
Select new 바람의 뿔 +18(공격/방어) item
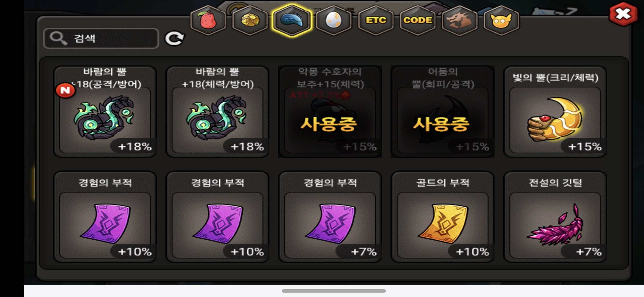click(x=105, y=112)
